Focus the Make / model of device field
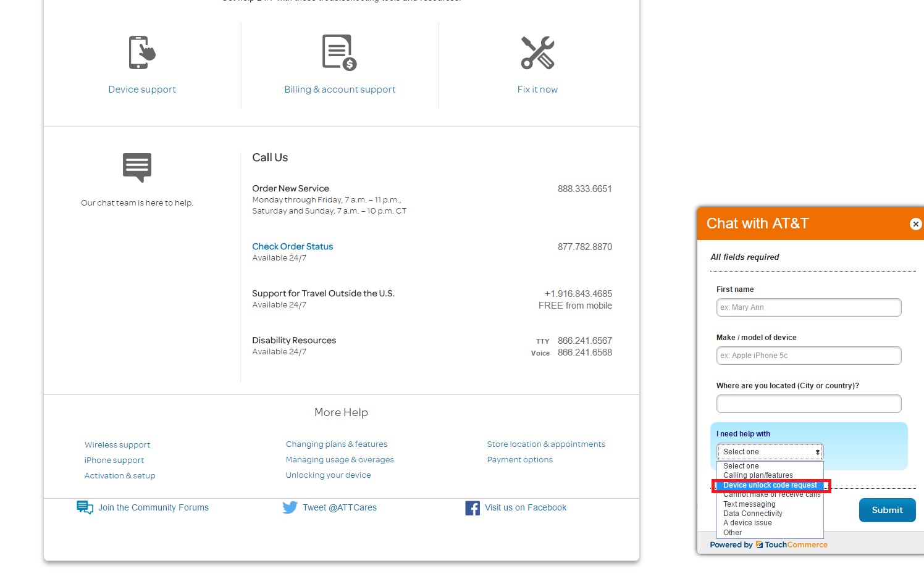The image size is (924, 579). click(x=808, y=356)
